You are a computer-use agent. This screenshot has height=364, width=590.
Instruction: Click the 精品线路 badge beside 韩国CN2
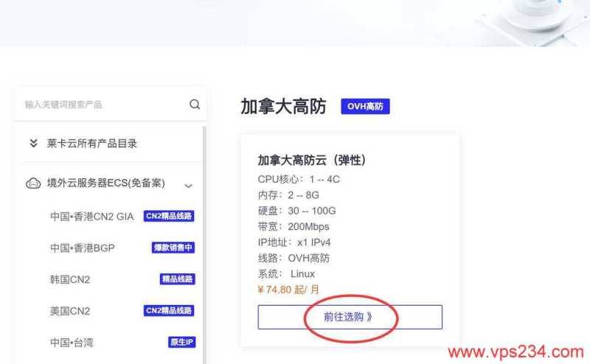point(177,279)
